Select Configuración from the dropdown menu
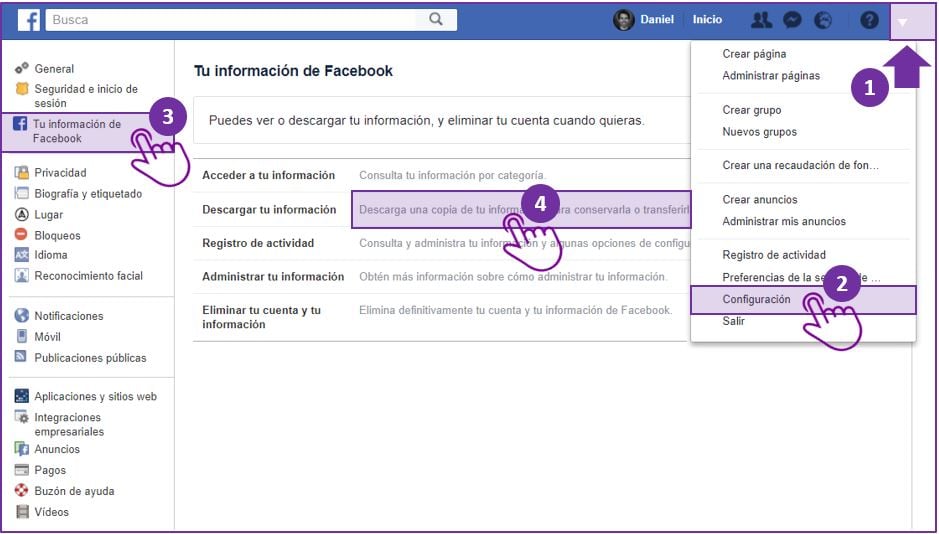 click(803, 300)
